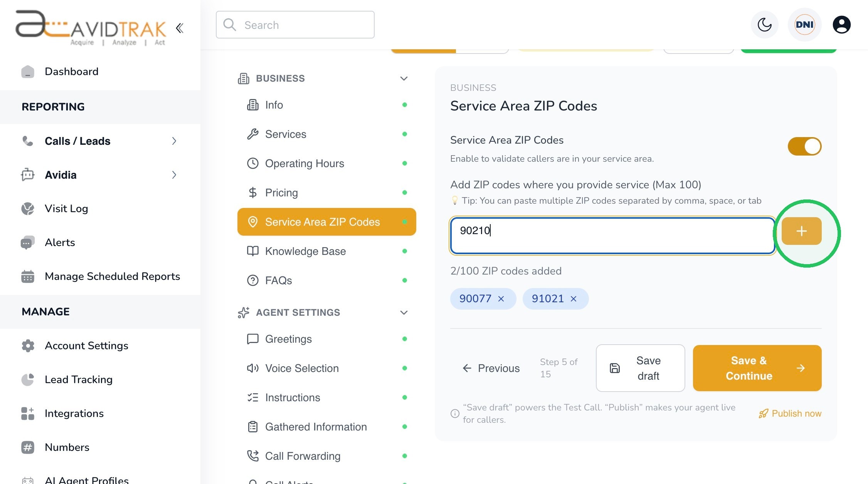The height and width of the screenshot is (484, 868).
Task: Open Integrations
Action: point(74,414)
